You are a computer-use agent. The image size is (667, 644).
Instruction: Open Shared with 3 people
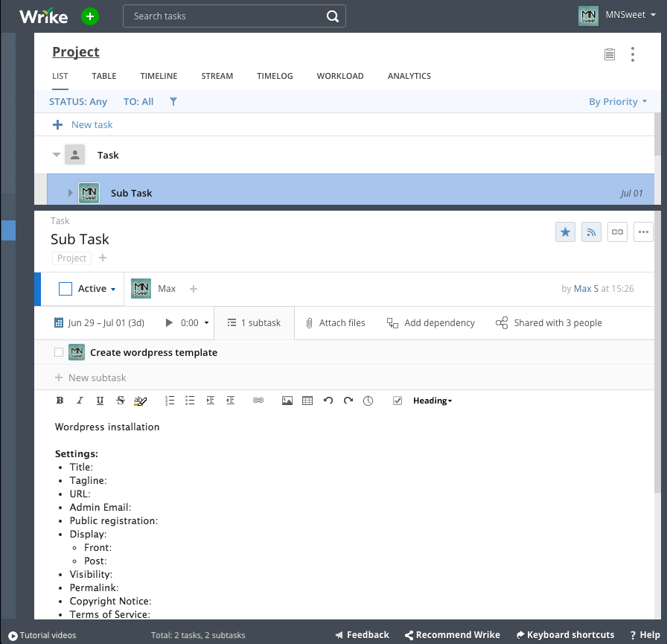tap(549, 323)
